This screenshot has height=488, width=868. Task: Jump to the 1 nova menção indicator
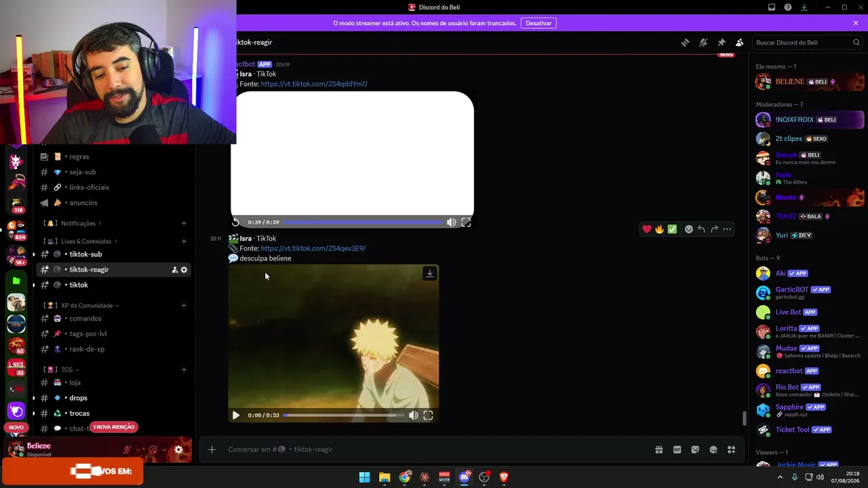point(114,427)
